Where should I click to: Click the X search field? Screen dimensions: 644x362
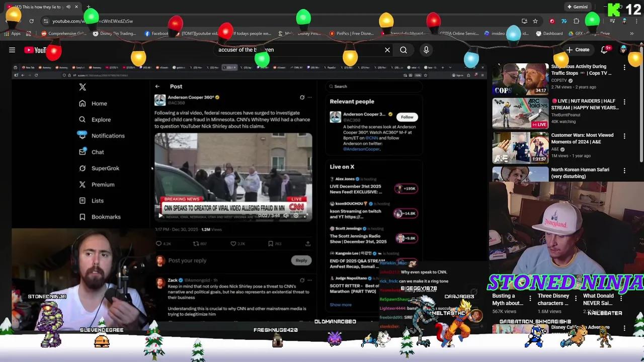pos(374,86)
